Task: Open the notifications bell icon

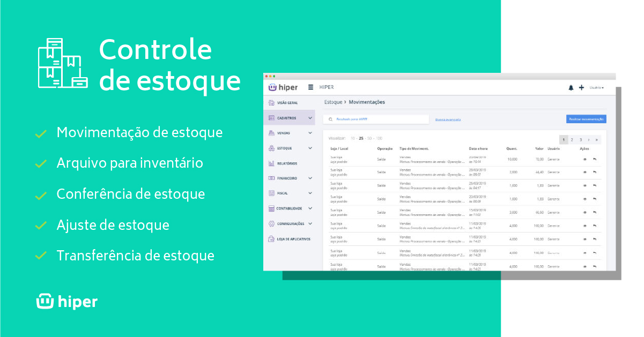Action: (x=571, y=88)
